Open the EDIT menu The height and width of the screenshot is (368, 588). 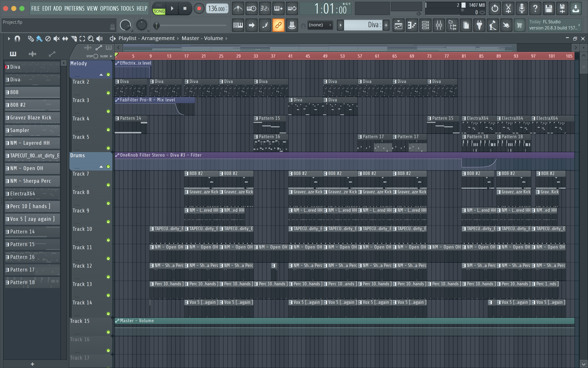coord(47,9)
